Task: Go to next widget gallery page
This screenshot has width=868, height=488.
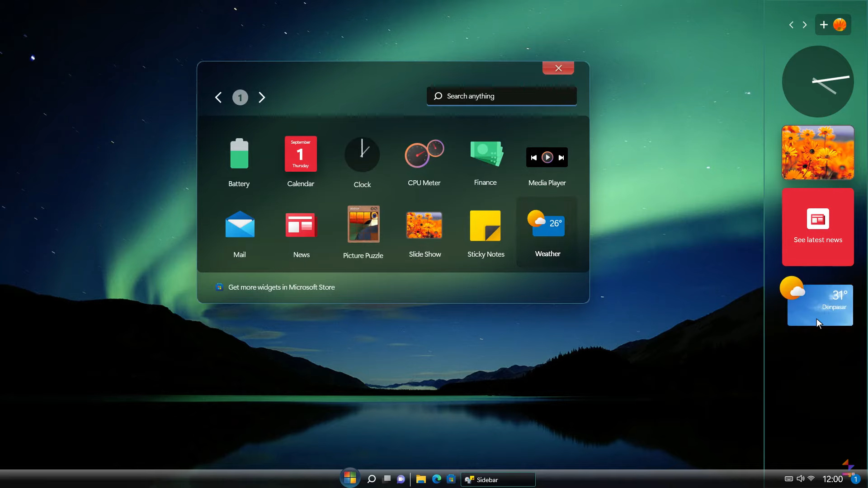Action: 262,98
